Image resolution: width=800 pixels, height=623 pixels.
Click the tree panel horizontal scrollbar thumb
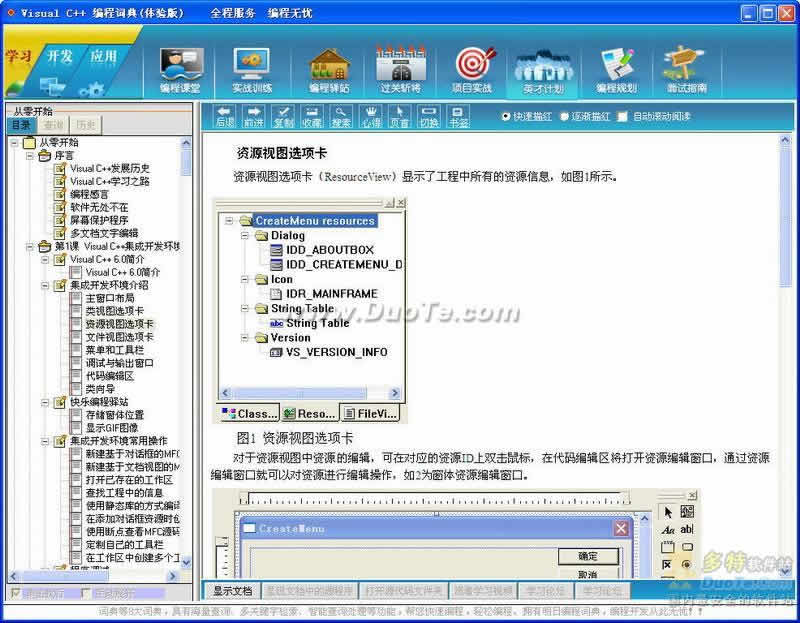pos(64,576)
